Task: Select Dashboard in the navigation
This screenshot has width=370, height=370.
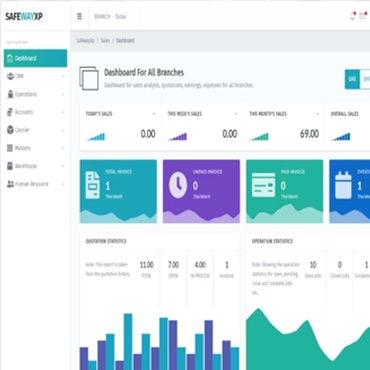Action: 35,58
